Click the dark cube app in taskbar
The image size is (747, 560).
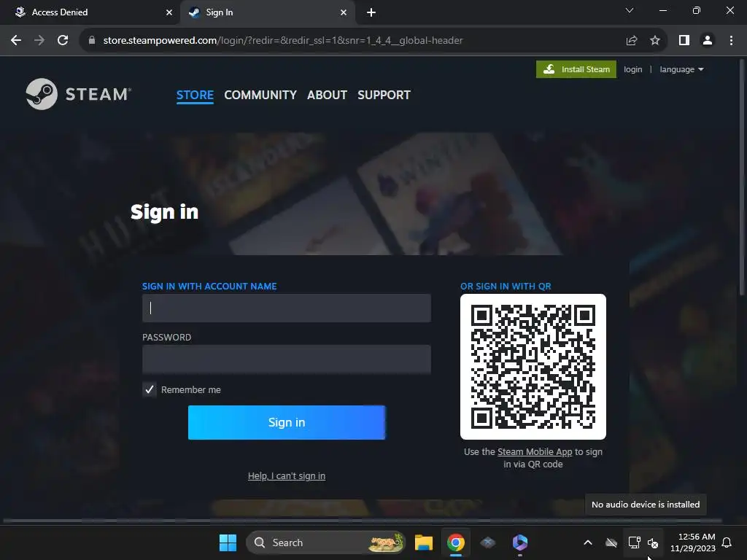pos(488,542)
